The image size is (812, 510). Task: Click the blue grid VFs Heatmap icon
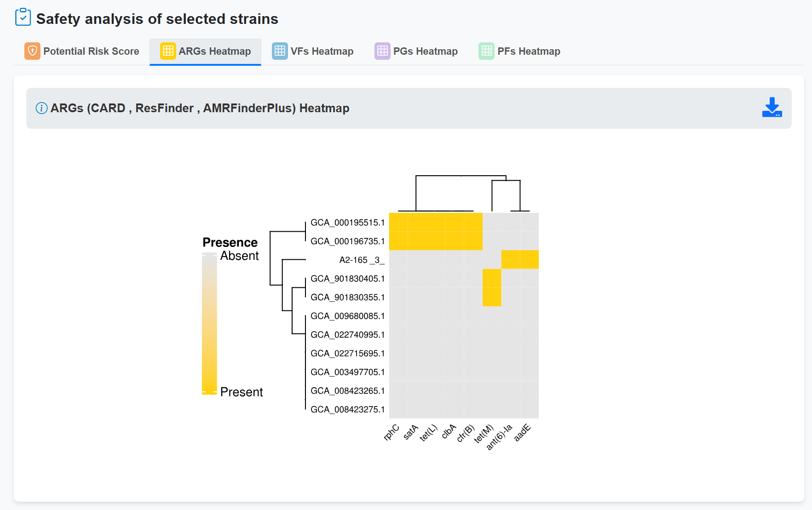(280, 51)
